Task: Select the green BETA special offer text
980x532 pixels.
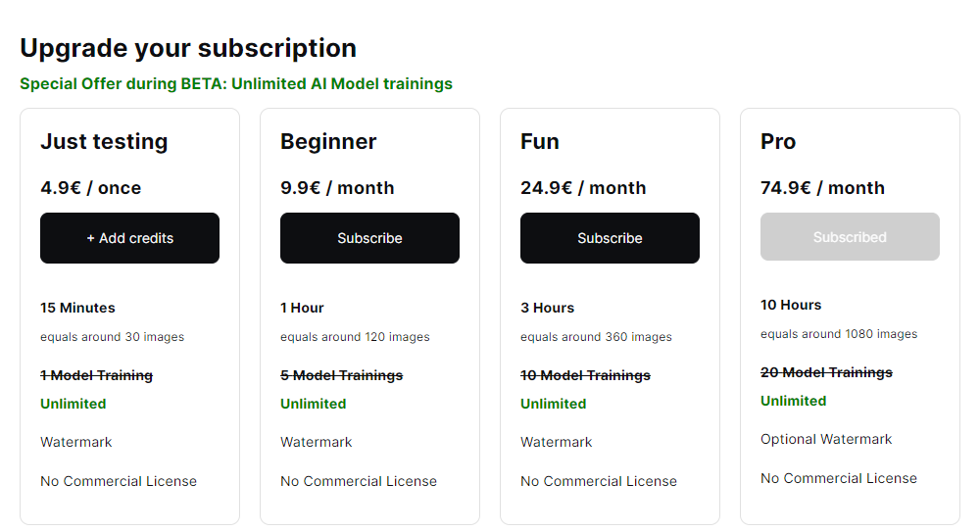Action: (236, 83)
